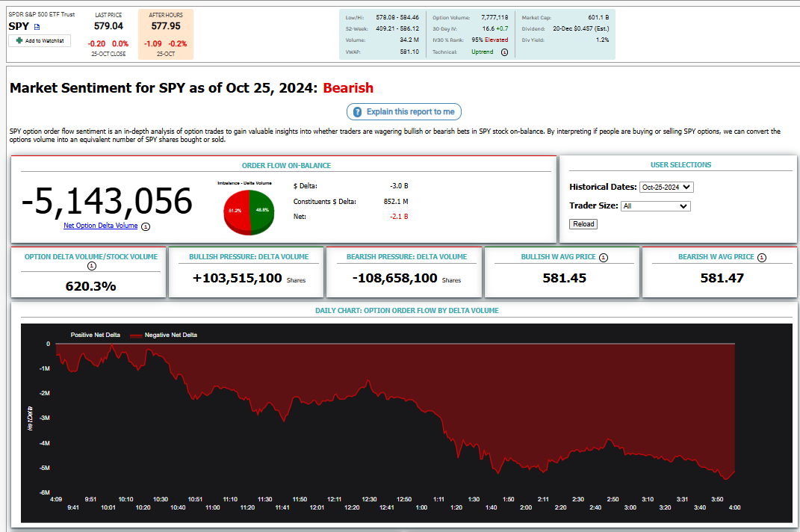Viewport: 800px width, 532px height.
Task: Click the DAILY CHART: OPTION ORDER FLOW title
Action: click(x=406, y=310)
